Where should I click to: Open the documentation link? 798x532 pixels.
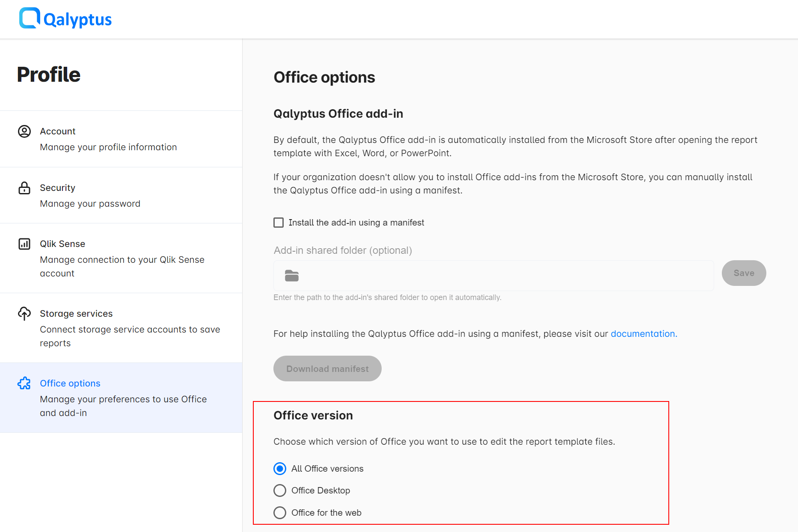pos(643,334)
